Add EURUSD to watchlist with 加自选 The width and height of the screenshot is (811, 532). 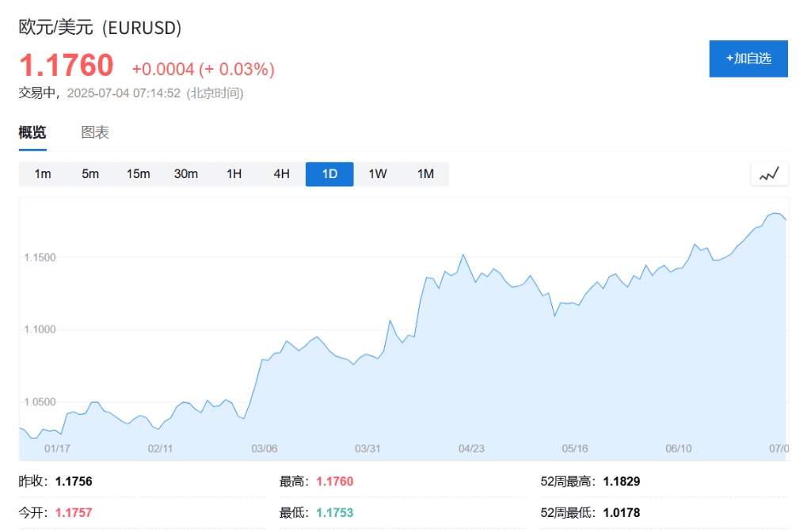(x=748, y=59)
